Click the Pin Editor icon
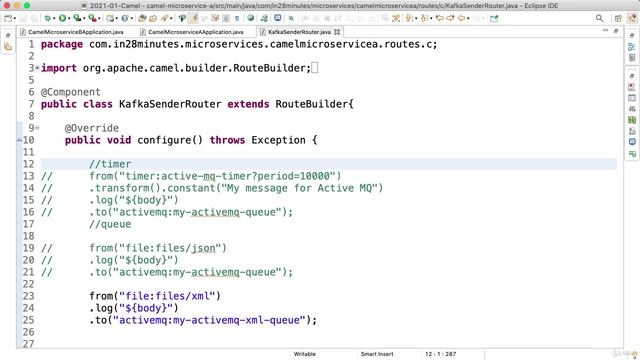640x360 pixels. point(291,18)
